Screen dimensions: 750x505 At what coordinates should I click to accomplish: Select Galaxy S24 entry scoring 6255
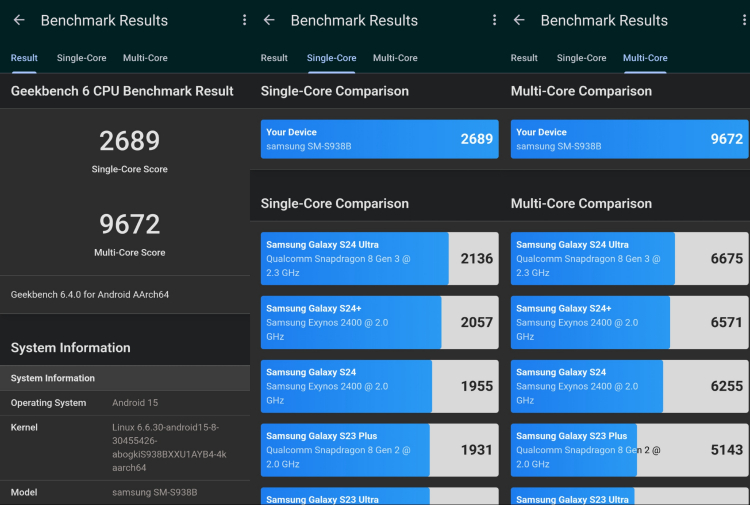click(x=629, y=386)
